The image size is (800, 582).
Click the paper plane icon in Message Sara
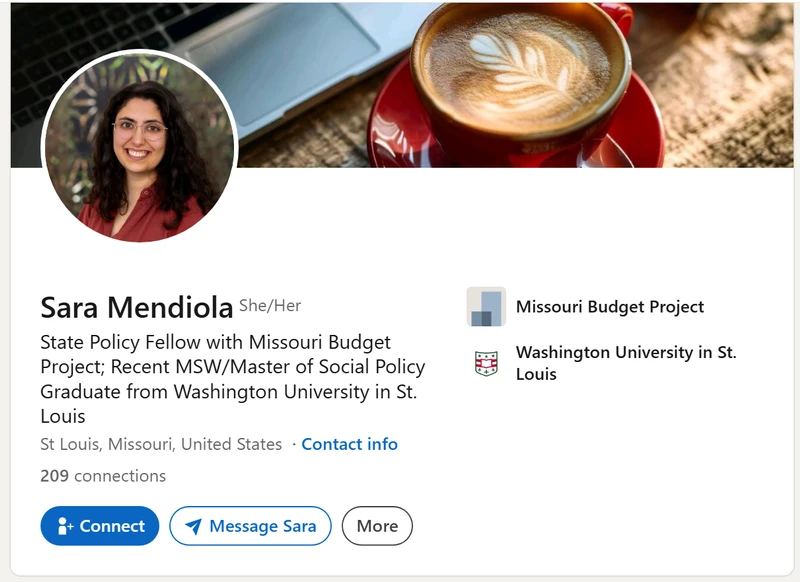pyautogui.click(x=193, y=526)
